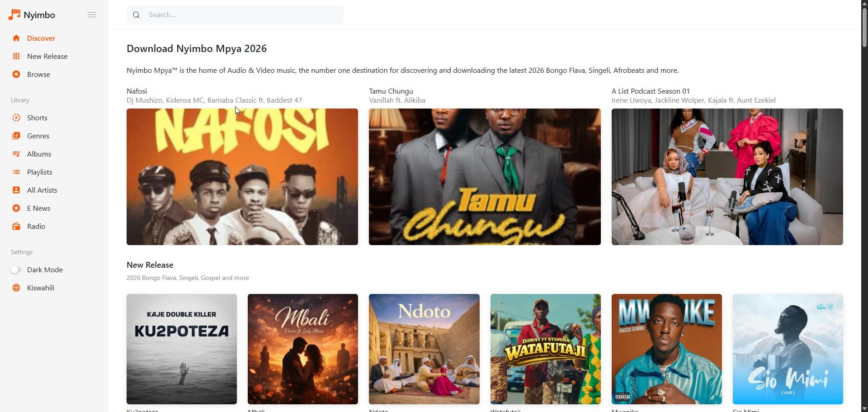This screenshot has width=868, height=412.
Task: Select the Radio sidebar icon
Action: click(x=16, y=226)
